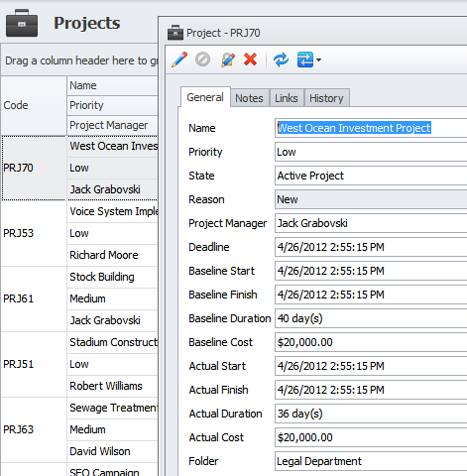This screenshot has width=467, height=476.
Task: Click the Stock Building name cell
Action: (x=112, y=277)
